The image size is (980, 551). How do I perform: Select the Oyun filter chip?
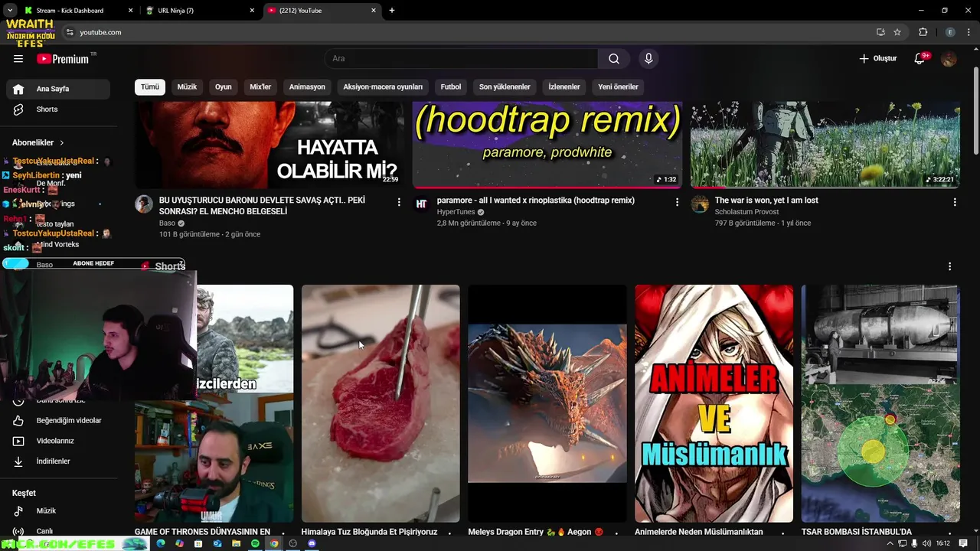pyautogui.click(x=224, y=86)
